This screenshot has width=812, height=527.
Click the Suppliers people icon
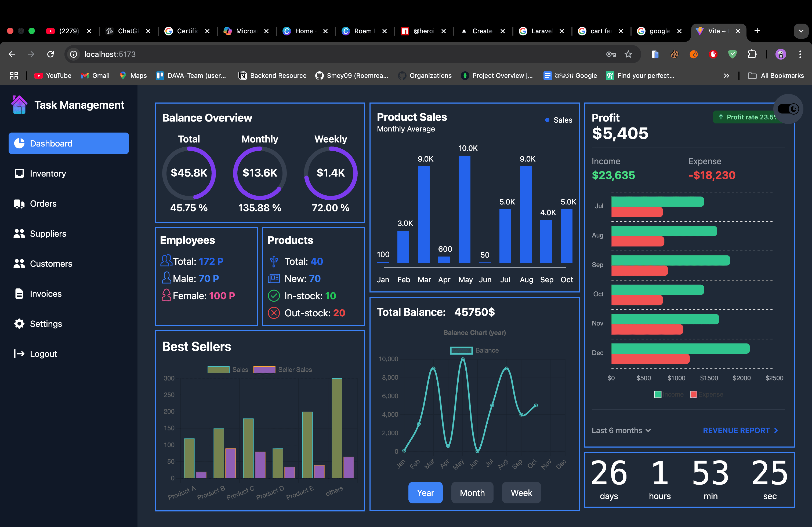click(x=19, y=233)
